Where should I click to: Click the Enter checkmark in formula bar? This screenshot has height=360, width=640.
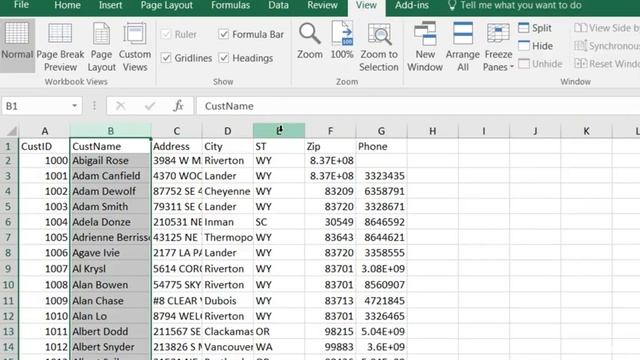pyautogui.click(x=150, y=106)
